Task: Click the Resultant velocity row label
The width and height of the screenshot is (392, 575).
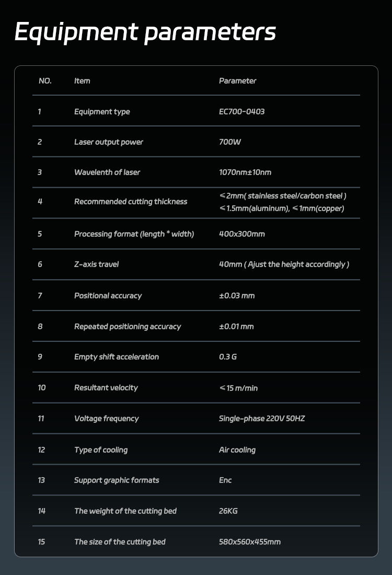Action: tap(106, 388)
